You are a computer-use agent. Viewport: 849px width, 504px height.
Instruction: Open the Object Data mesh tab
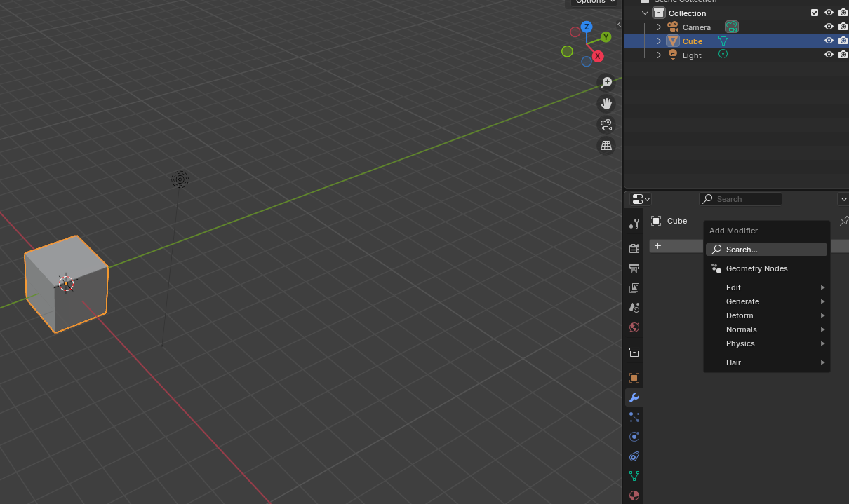click(634, 476)
